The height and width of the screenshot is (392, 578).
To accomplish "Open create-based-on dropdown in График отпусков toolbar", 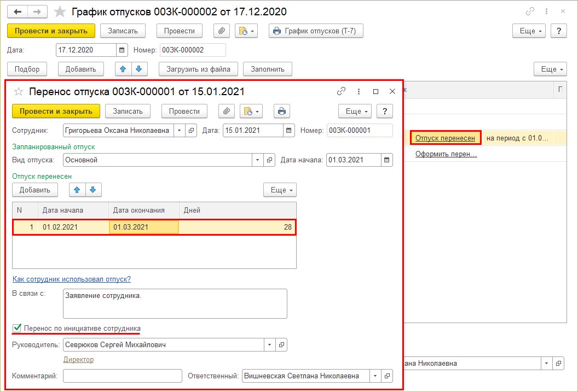I will [x=246, y=31].
